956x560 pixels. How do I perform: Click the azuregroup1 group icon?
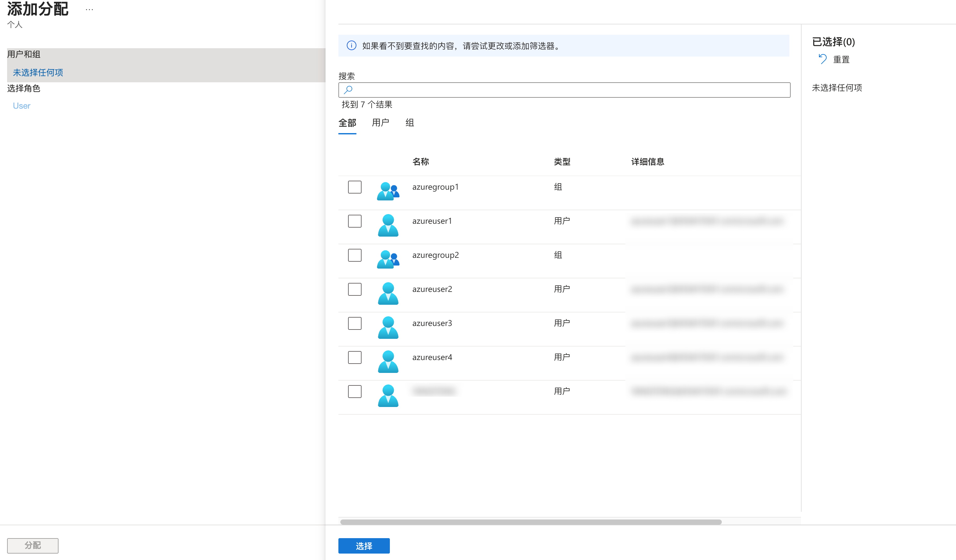click(388, 191)
